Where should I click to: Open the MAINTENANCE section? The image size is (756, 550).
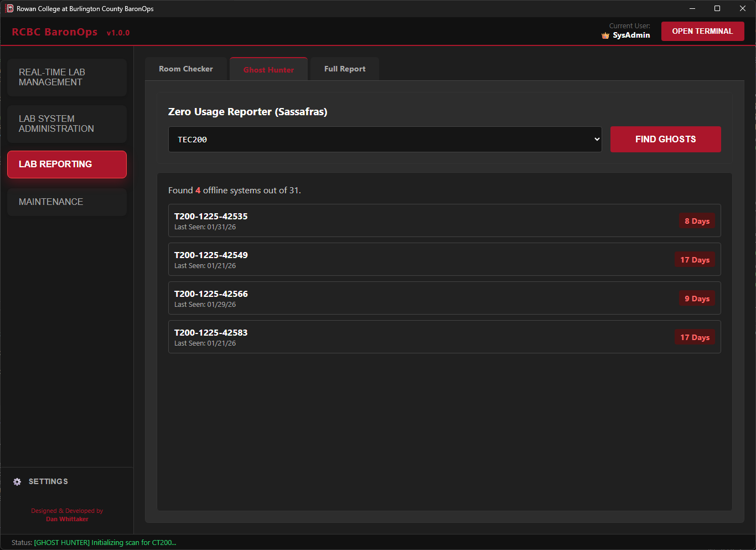coord(66,202)
